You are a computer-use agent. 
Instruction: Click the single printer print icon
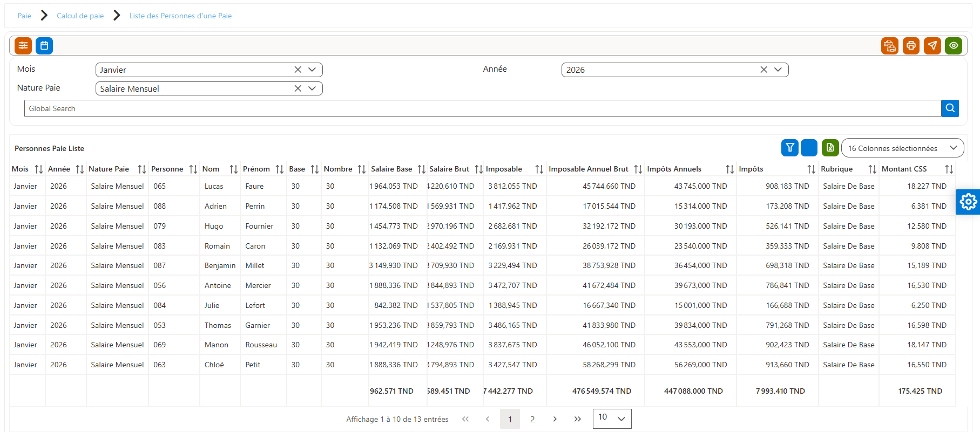(x=911, y=46)
